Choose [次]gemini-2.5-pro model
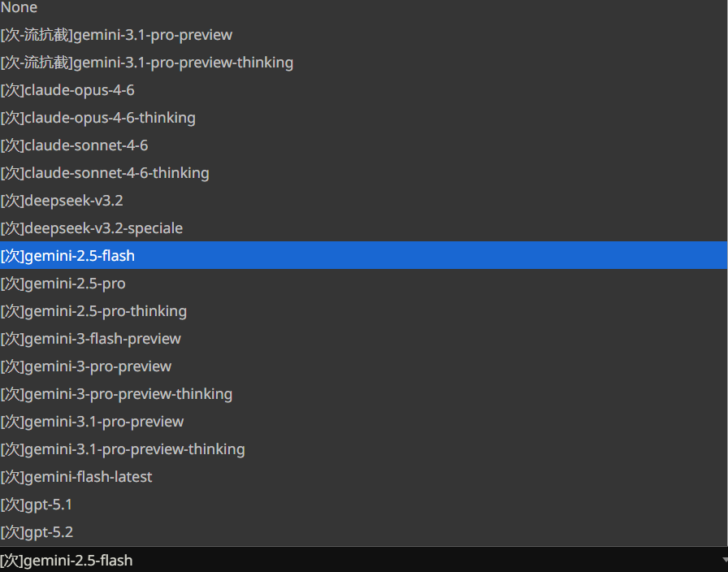Screen dimensions: 728x572 (x=63, y=284)
